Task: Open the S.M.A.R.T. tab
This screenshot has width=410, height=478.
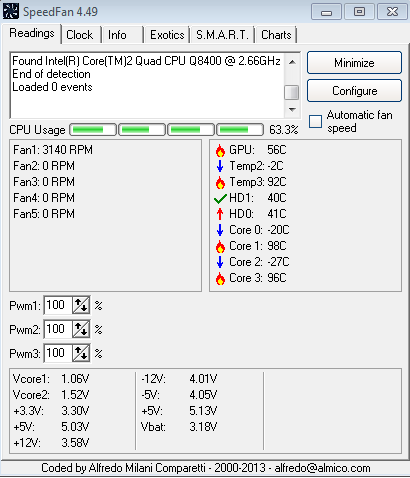Action: (222, 35)
